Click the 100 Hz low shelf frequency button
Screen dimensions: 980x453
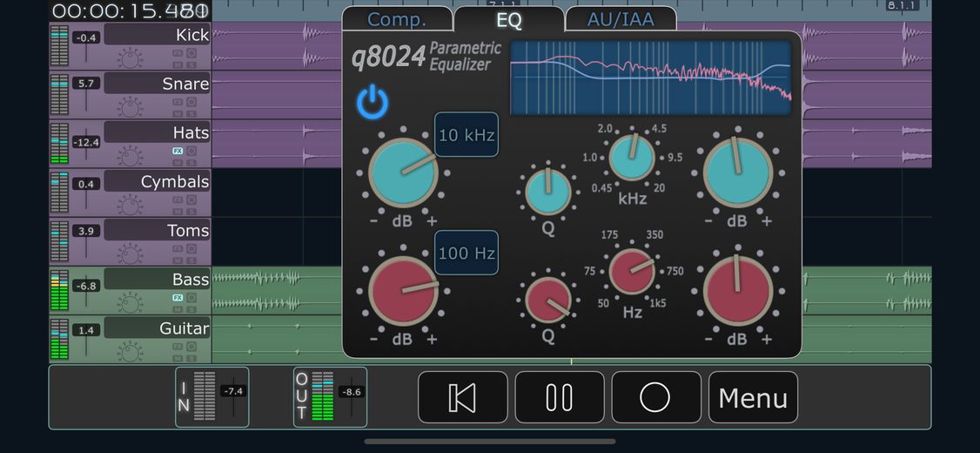pos(467,253)
